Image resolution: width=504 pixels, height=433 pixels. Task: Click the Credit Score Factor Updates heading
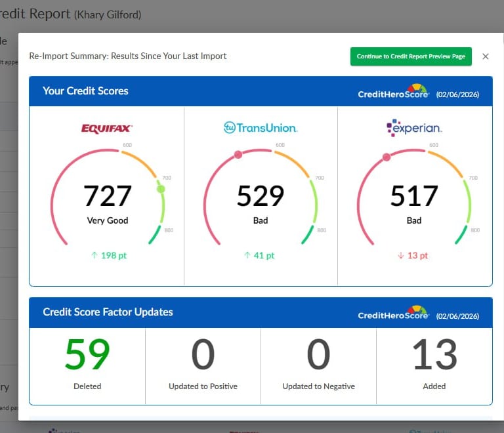(108, 312)
